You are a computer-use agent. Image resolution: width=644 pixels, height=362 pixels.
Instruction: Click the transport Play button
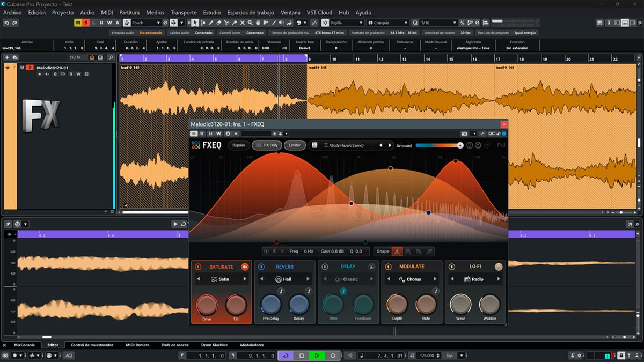(317, 356)
